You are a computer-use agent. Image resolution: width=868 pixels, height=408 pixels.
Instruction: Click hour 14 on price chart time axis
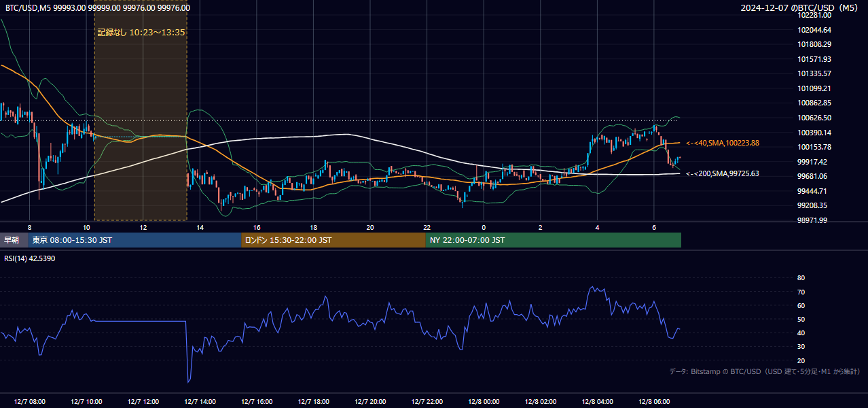200,227
